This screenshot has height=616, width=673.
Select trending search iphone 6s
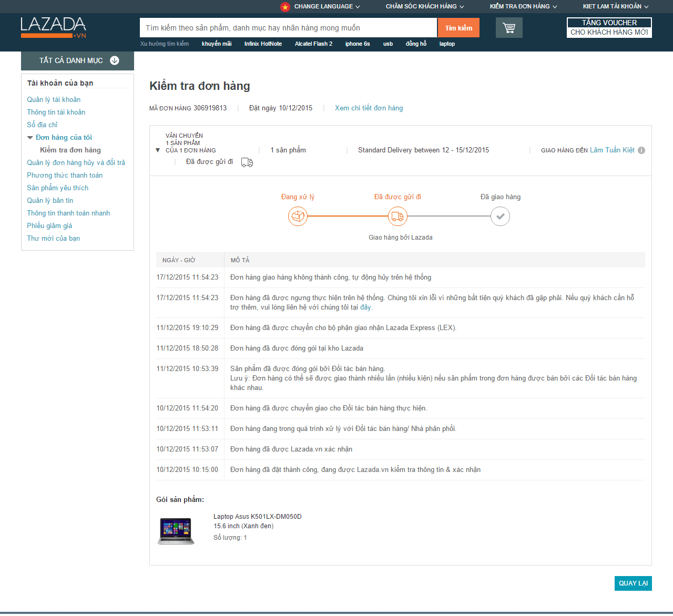[x=358, y=44]
